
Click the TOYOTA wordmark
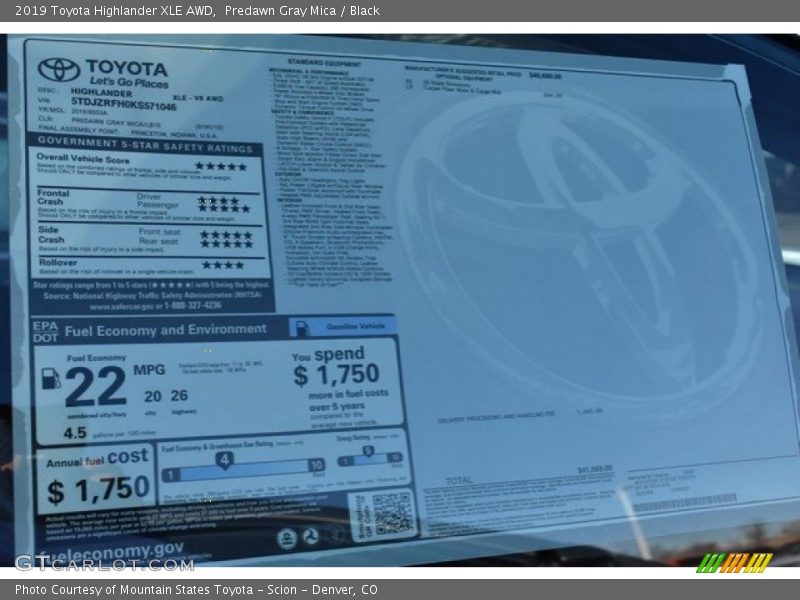click(x=127, y=68)
